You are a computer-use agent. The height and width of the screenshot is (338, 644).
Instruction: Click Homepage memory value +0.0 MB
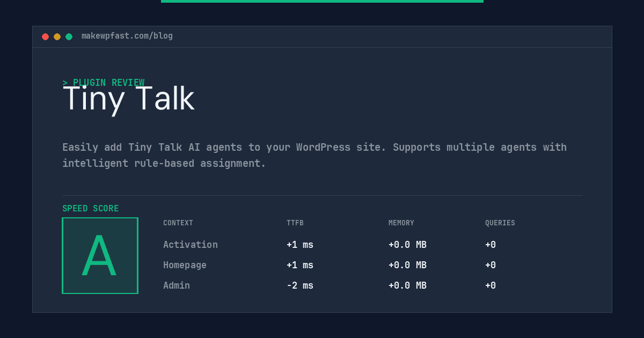(408, 265)
